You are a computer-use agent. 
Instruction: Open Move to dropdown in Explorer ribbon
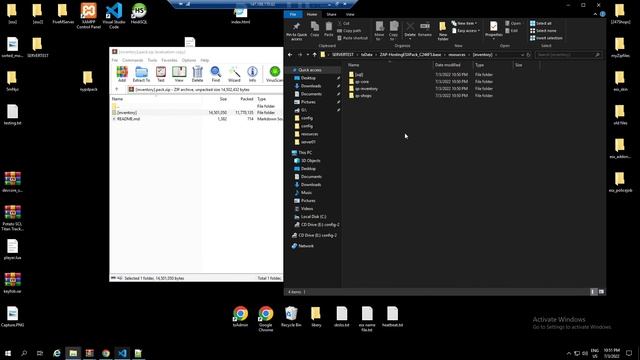379,31
